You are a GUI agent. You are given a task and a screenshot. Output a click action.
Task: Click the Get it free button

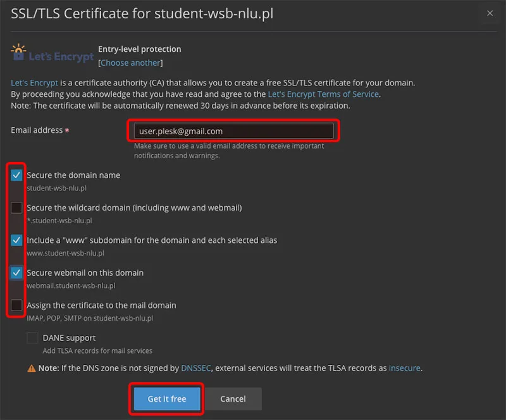[167, 399]
